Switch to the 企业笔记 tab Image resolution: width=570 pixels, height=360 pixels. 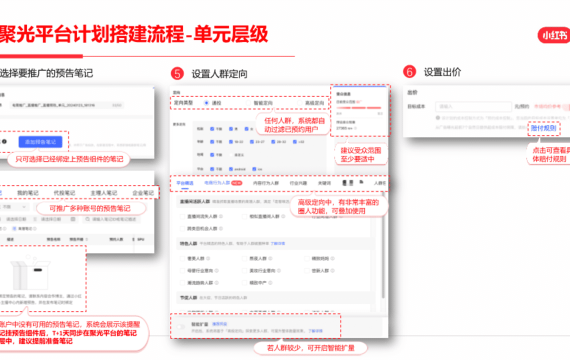(143, 193)
